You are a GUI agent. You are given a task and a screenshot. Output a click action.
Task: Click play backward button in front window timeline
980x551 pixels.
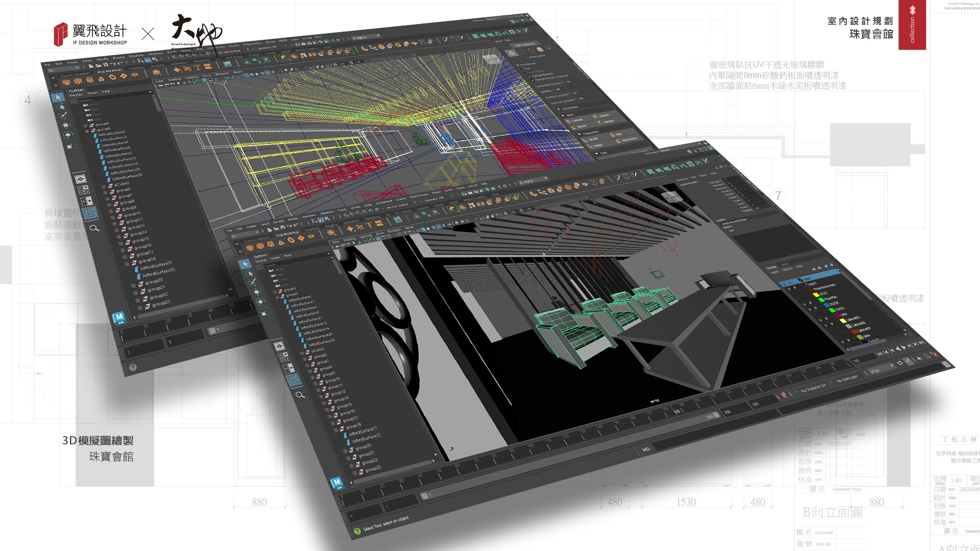[x=898, y=348]
